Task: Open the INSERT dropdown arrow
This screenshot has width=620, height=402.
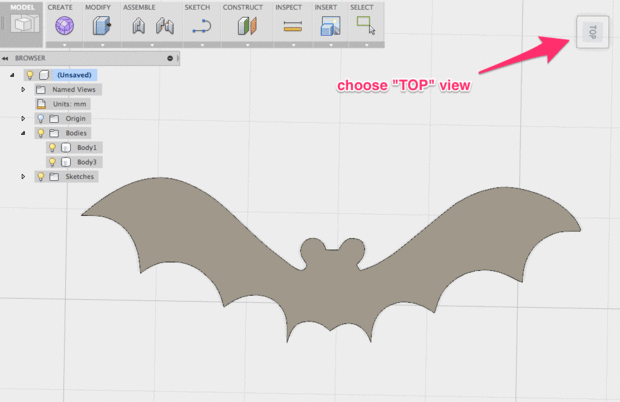Action: pyautogui.click(x=331, y=45)
